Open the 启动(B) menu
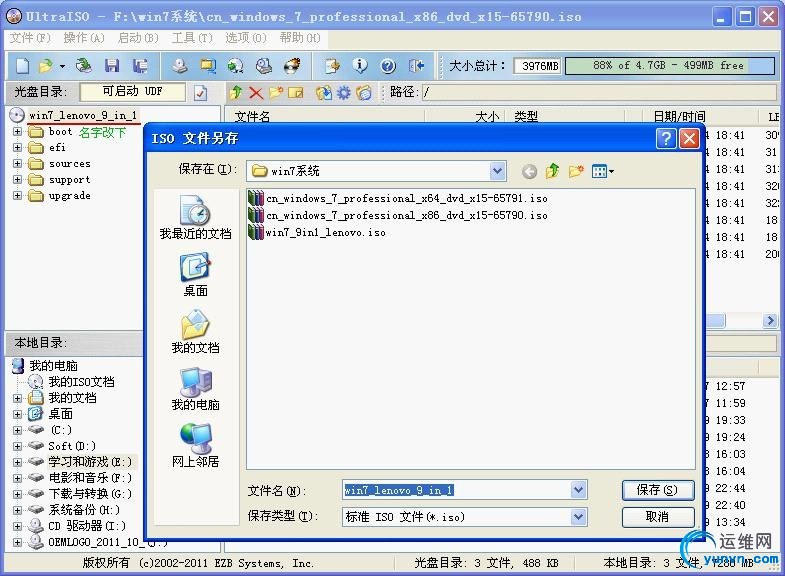785x576 pixels. [138, 38]
